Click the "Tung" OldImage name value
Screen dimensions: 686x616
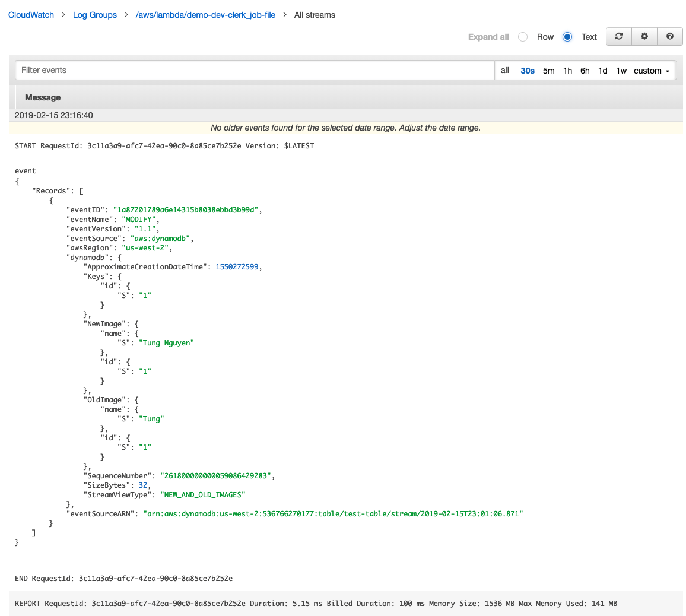(x=151, y=419)
